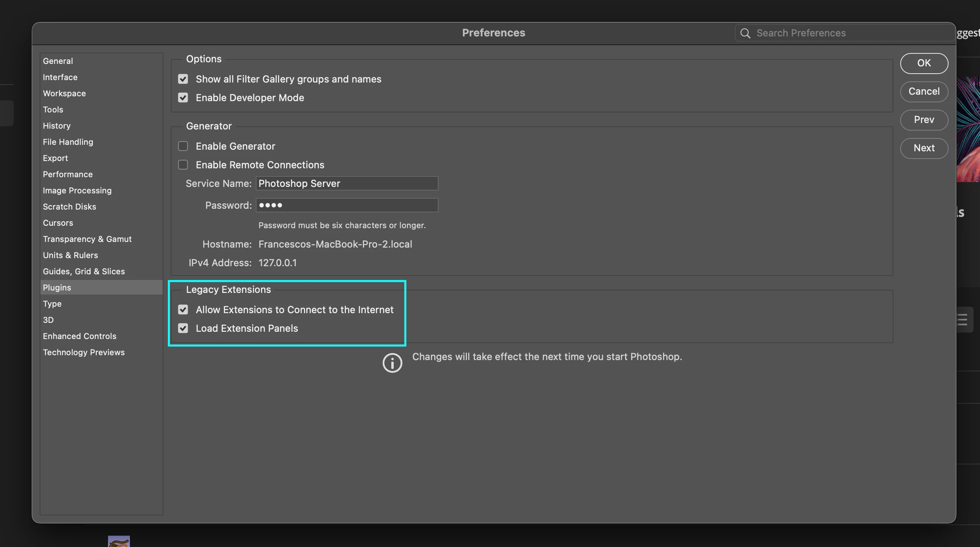Go to Next preferences page
The width and height of the screenshot is (980, 547).
(x=924, y=148)
